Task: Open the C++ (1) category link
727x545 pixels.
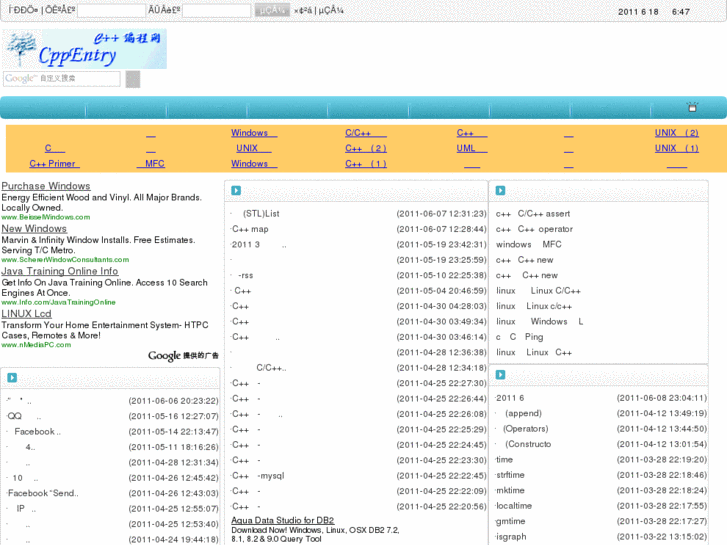Action: point(365,164)
